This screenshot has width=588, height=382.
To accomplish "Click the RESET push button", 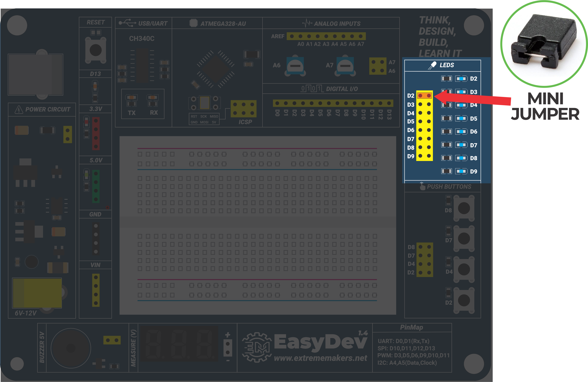I will click(96, 50).
